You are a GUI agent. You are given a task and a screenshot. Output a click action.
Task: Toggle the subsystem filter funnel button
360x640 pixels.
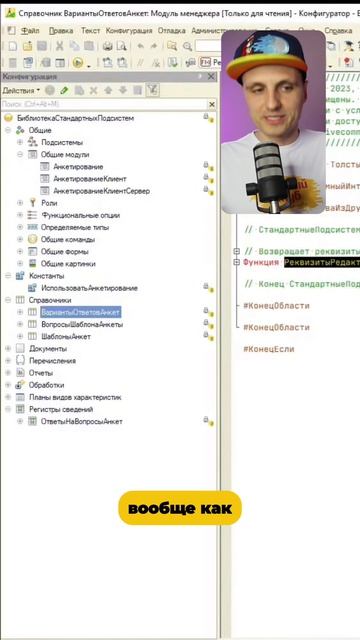[x=152, y=90]
